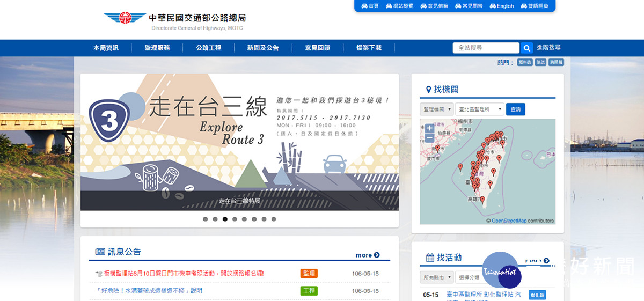
Task: Open the 首頁 home link
Action: [x=370, y=6]
